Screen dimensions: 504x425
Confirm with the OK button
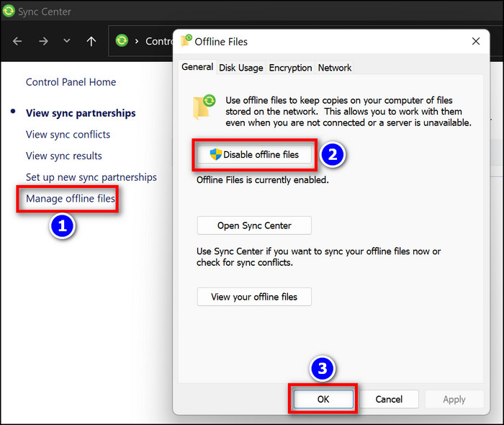coord(323,399)
